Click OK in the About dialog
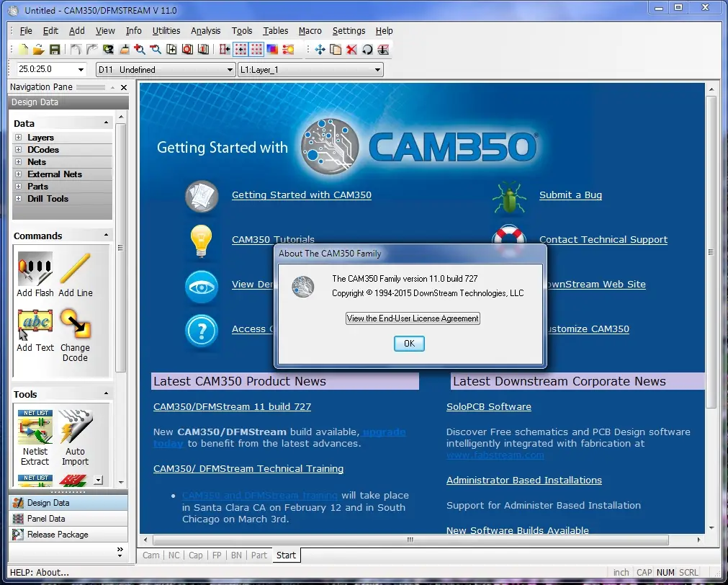Screen dimensions: 728x585 (409, 344)
